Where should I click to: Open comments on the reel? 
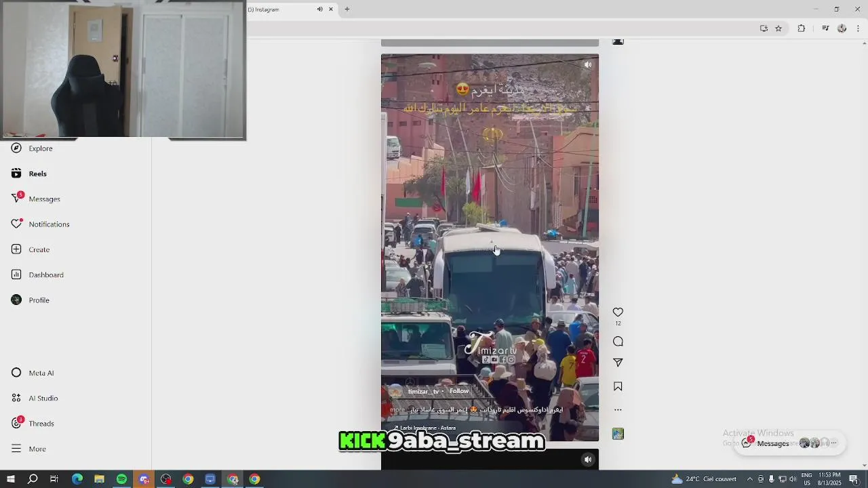pyautogui.click(x=618, y=342)
